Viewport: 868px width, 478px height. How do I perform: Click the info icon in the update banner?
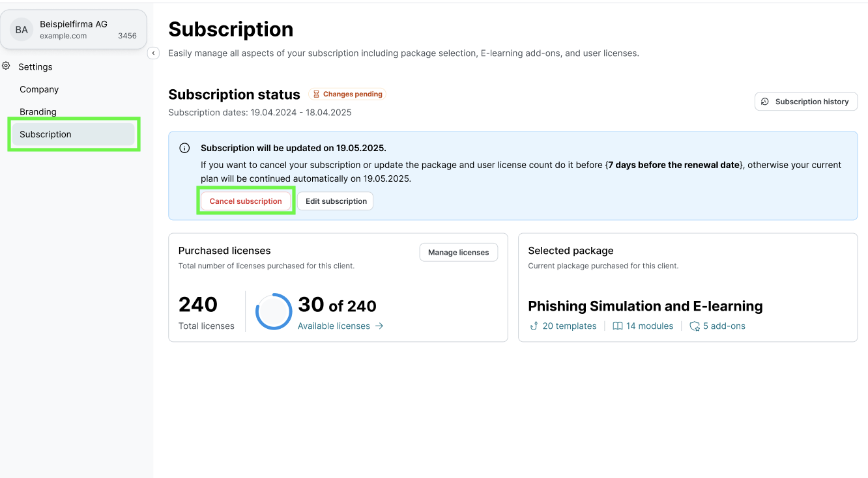click(184, 148)
